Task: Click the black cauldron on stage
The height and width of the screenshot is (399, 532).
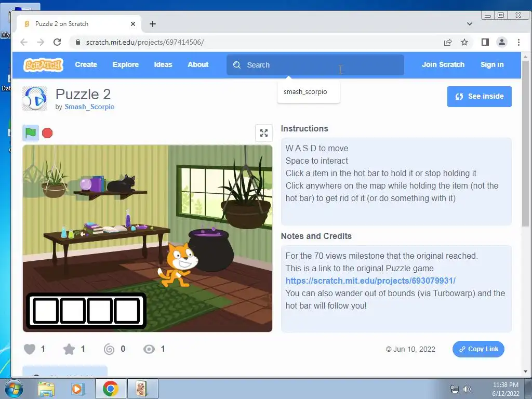Action: tap(211, 249)
